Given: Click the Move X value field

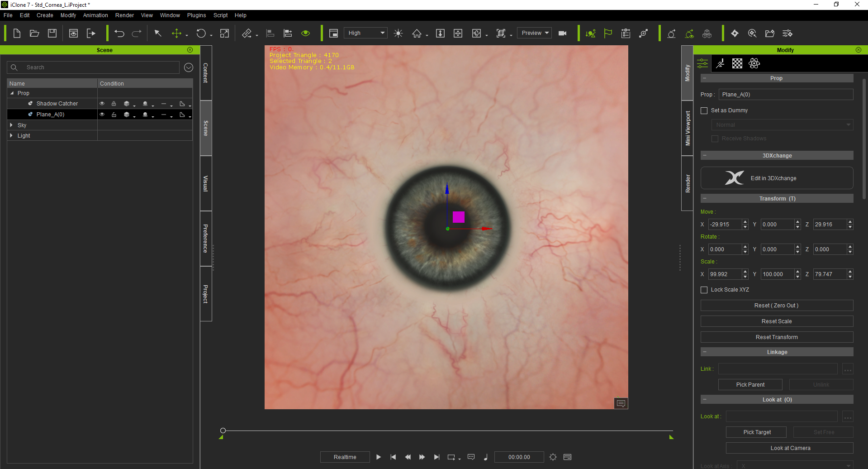Looking at the screenshot, I should (x=725, y=225).
